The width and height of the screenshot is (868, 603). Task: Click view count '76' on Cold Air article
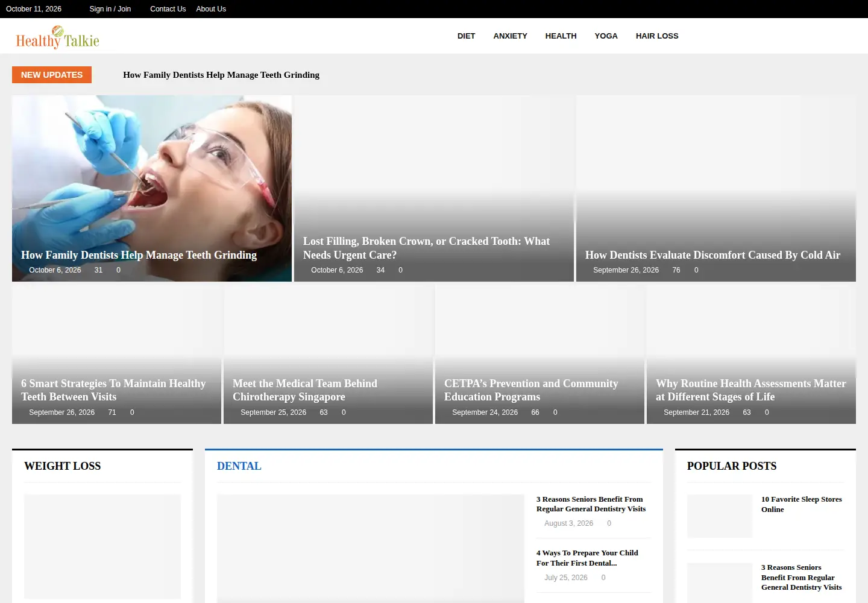click(676, 270)
